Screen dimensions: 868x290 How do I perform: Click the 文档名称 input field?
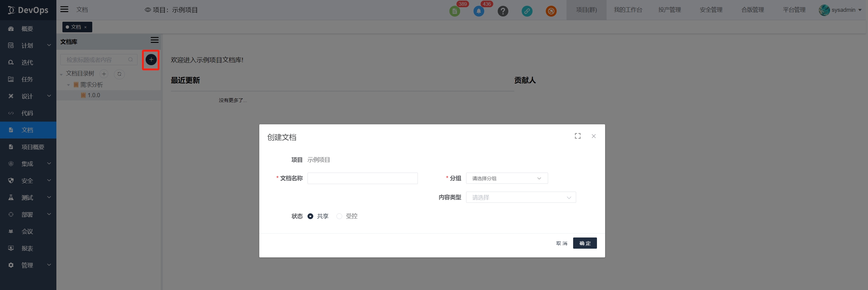click(362, 178)
